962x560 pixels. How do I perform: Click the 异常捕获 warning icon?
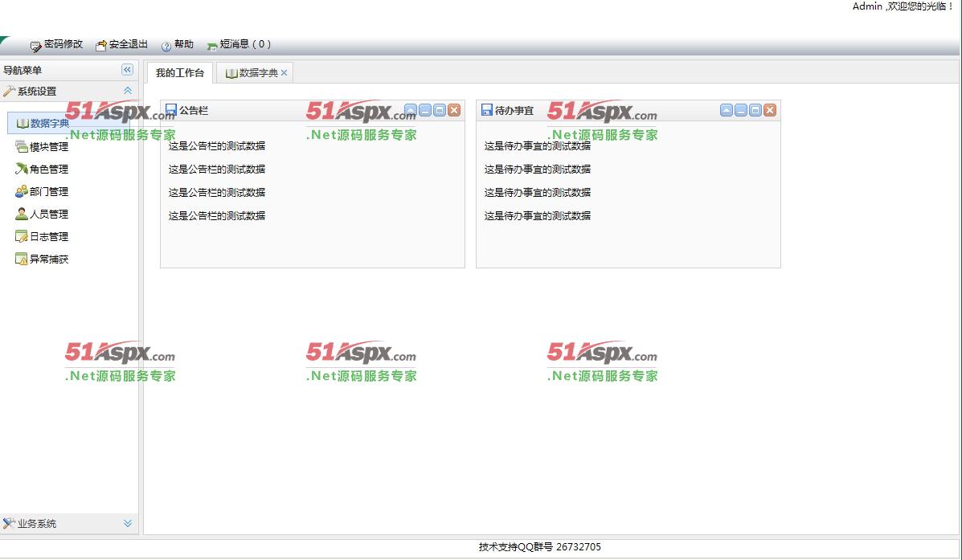(x=22, y=259)
